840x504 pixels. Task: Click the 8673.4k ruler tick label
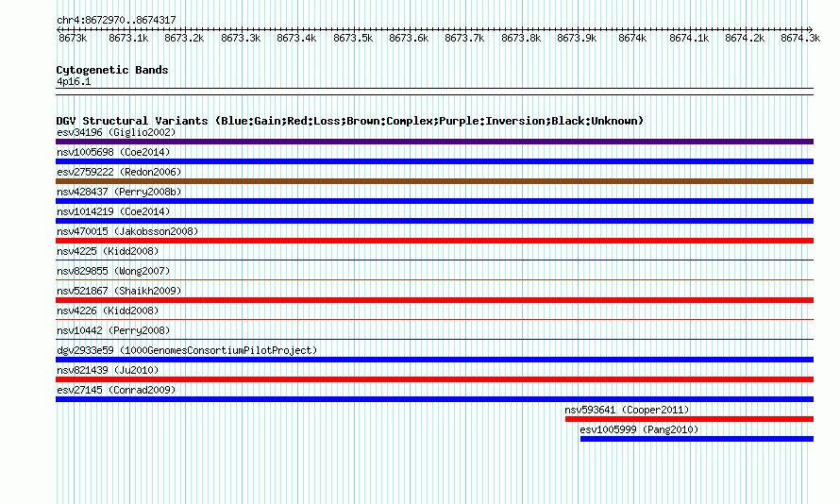(296, 38)
